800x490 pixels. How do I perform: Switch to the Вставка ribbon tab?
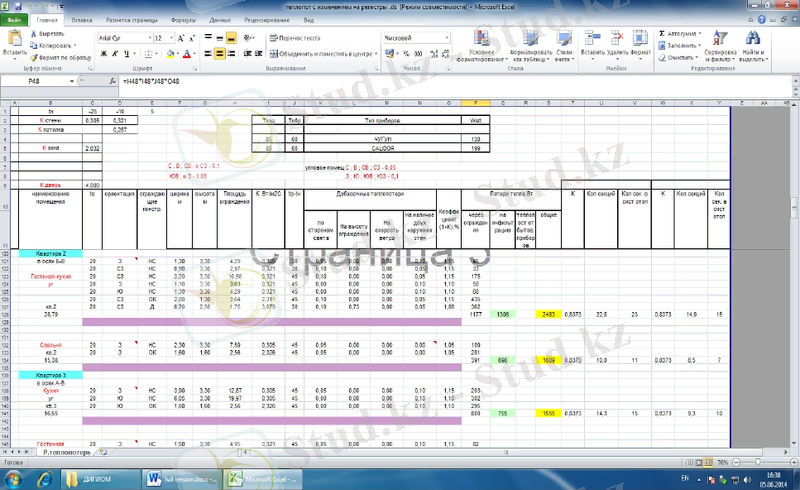point(82,20)
